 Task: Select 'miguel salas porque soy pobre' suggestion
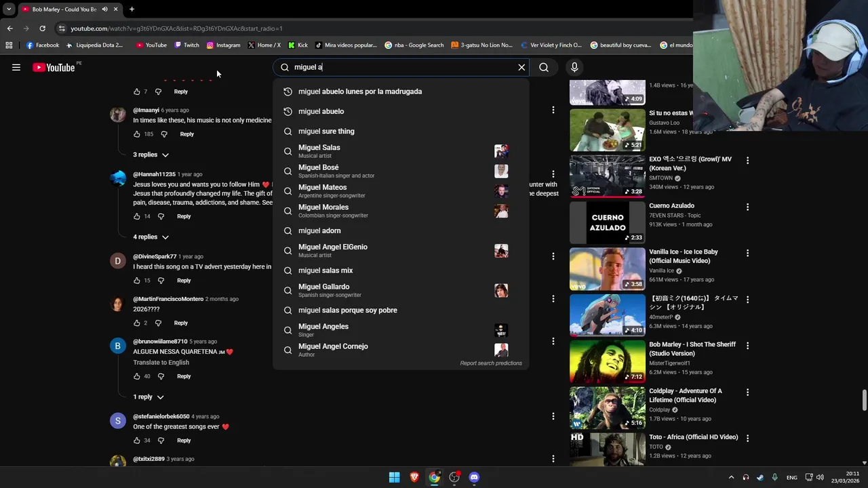coord(401,310)
